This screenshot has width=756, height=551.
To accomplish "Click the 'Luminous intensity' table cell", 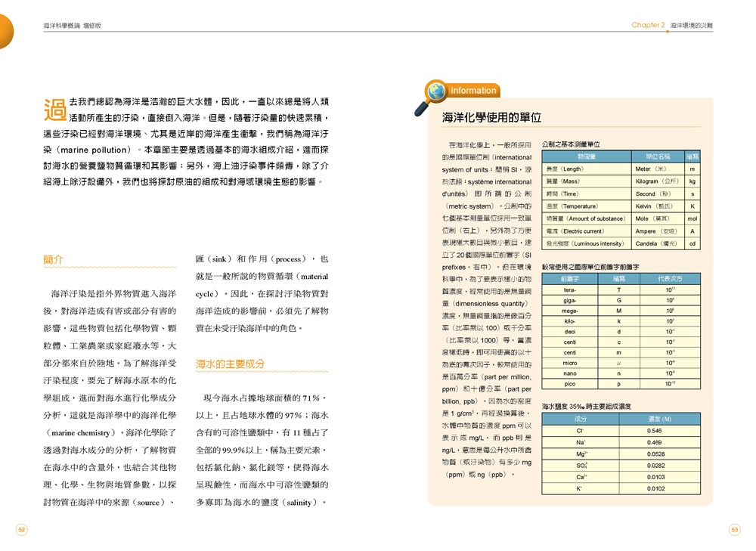I will [585, 244].
